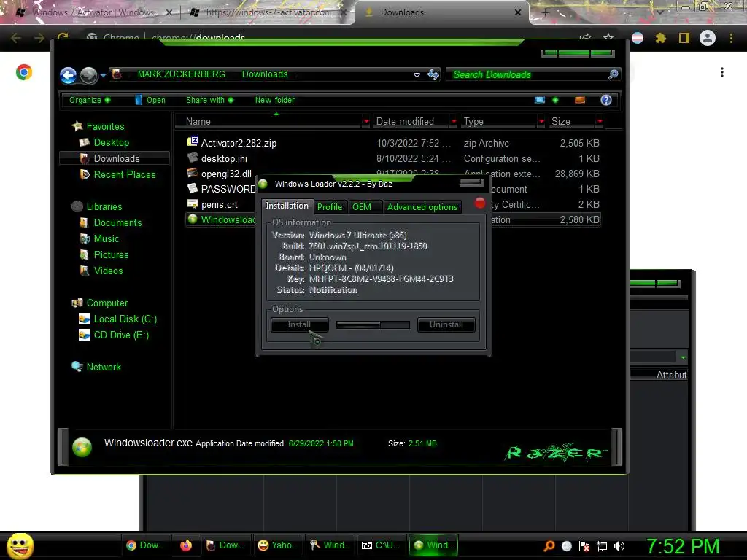Open the Size column filter dropdown
This screenshot has height=560, width=747.
coord(600,122)
